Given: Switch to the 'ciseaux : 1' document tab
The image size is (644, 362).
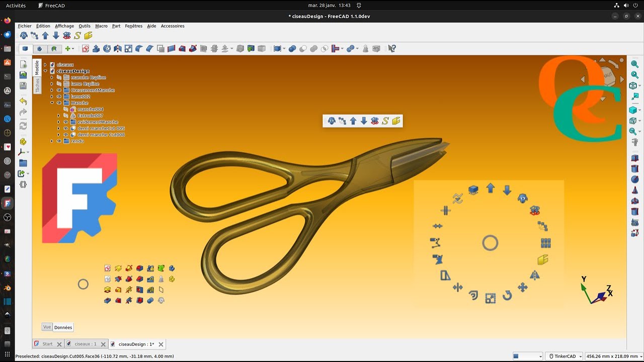Looking at the screenshot, I should [85, 344].
